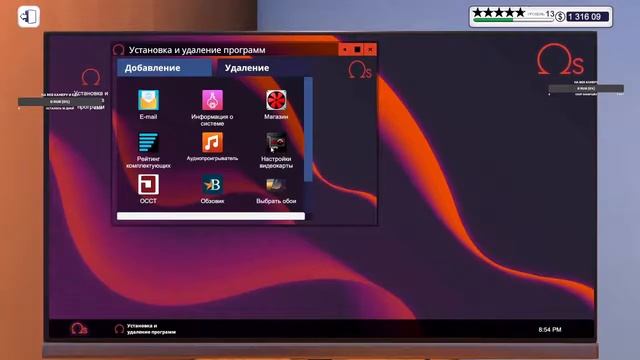Click the white progress bar in installer window
Screen dimensions: 640x360
coord(211,216)
